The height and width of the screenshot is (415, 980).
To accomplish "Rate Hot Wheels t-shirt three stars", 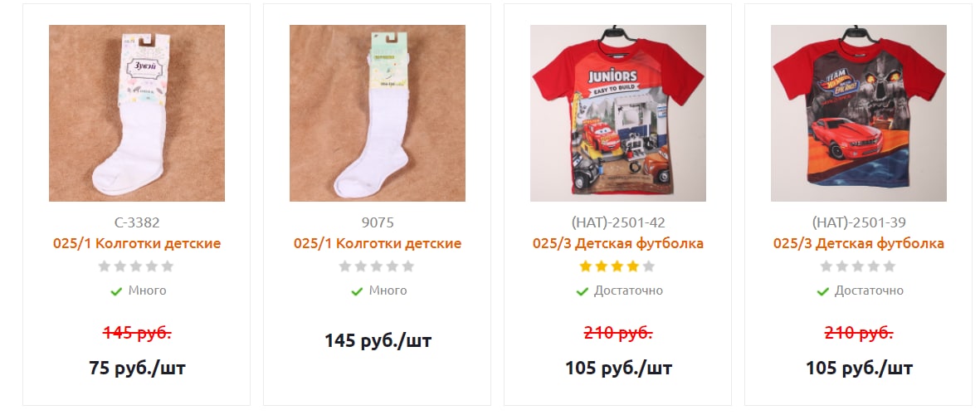I will [x=857, y=267].
